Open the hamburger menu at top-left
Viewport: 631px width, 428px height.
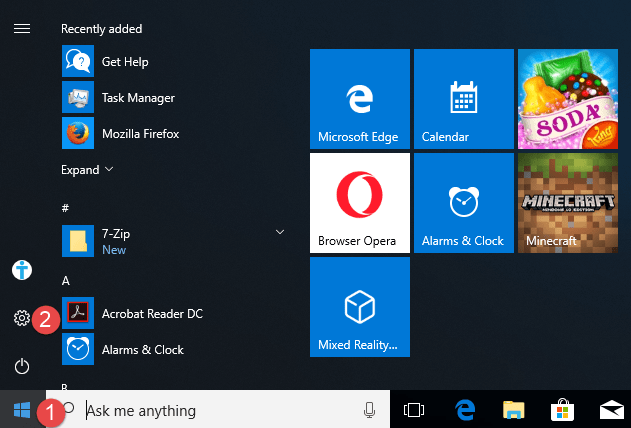[21, 29]
